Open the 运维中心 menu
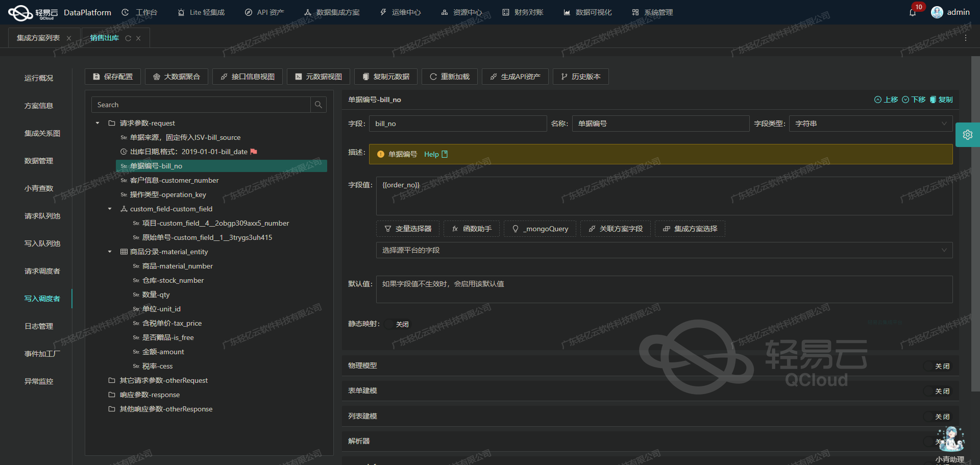The width and height of the screenshot is (980, 465). coord(400,12)
